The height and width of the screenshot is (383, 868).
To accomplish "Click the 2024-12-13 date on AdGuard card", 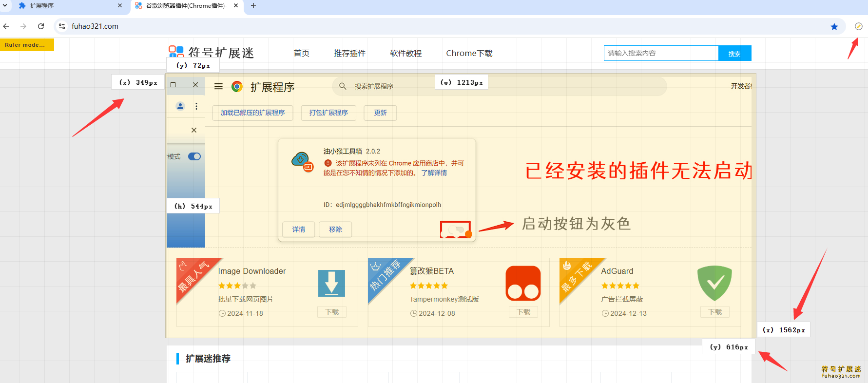I will pos(628,313).
